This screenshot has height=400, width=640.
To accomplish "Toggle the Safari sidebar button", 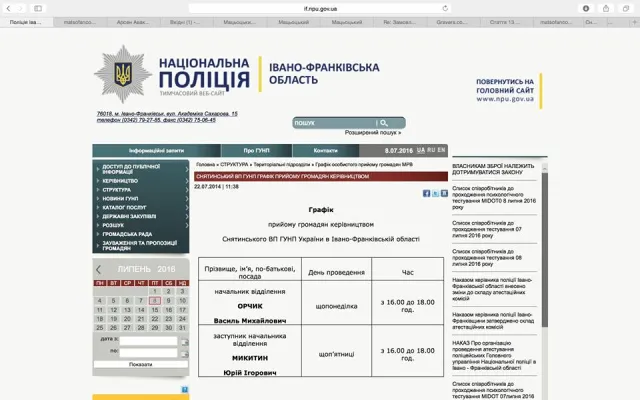I will click(x=38, y=8).
